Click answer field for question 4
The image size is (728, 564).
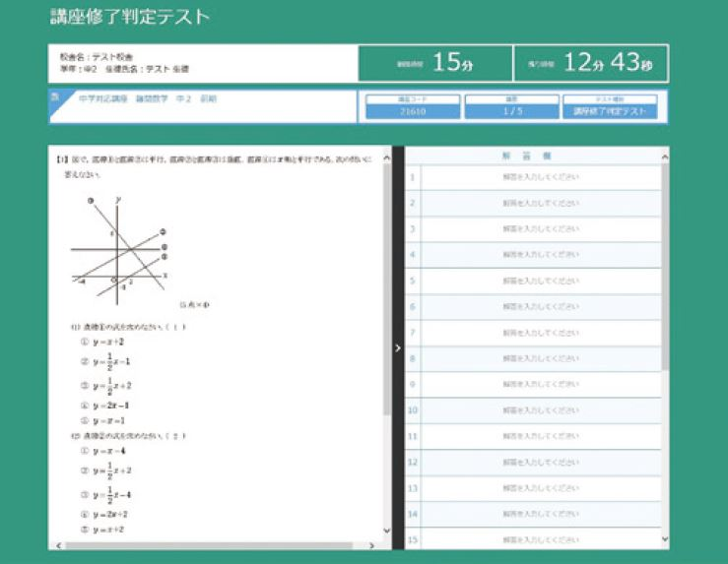tap(541, 255)
